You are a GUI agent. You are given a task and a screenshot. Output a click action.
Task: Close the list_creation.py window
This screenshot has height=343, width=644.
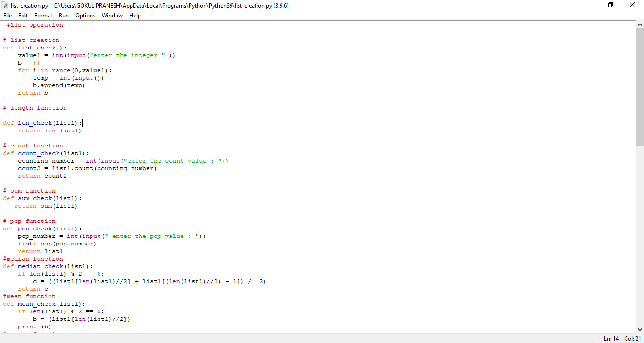point(632,5)
